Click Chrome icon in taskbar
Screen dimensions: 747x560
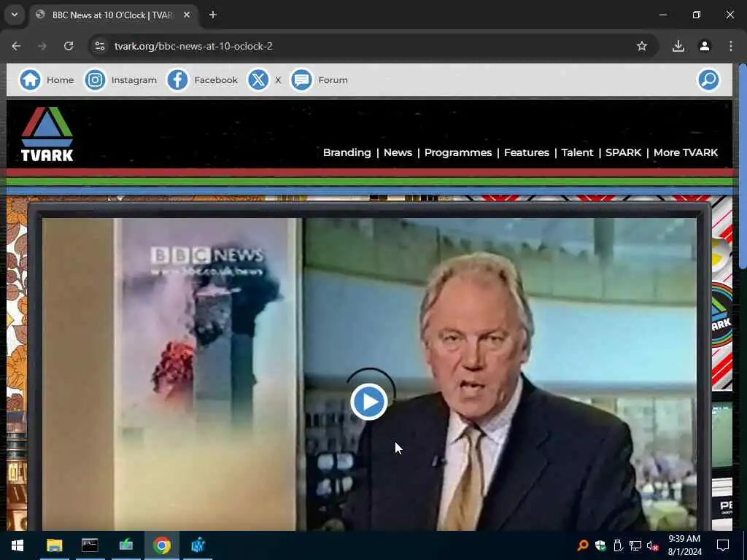(162, 545)
